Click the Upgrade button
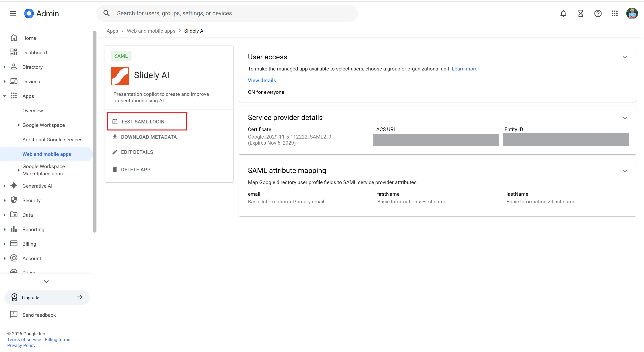The height and width of the screenshot is (352, 644). (x=47, y=297)
